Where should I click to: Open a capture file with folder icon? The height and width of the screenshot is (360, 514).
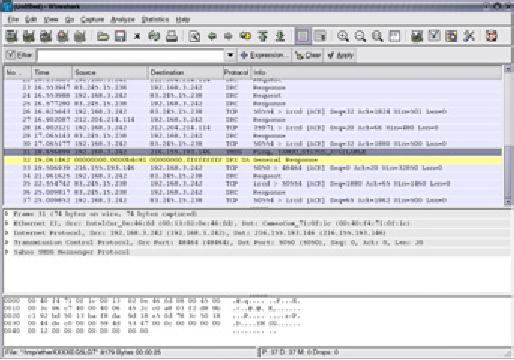103,36
